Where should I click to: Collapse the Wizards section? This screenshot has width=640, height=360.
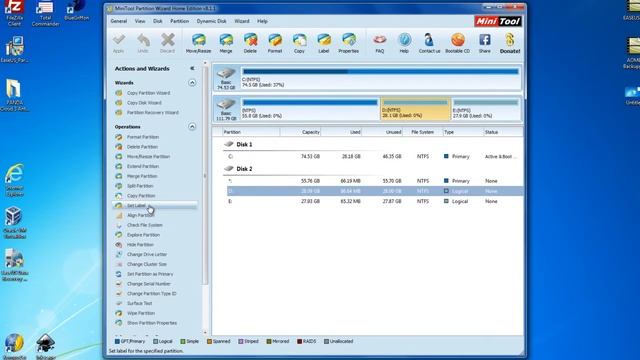pyautogui.click(x=192, y=83)
